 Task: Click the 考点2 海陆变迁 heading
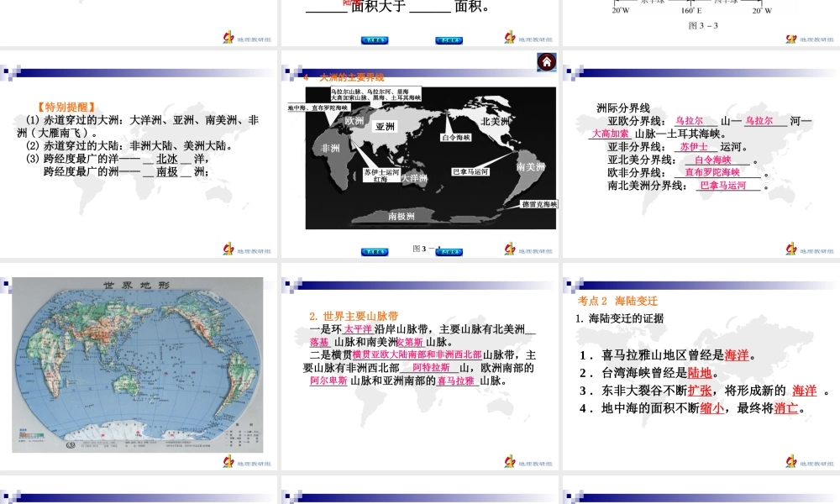(x=617, y=301)
